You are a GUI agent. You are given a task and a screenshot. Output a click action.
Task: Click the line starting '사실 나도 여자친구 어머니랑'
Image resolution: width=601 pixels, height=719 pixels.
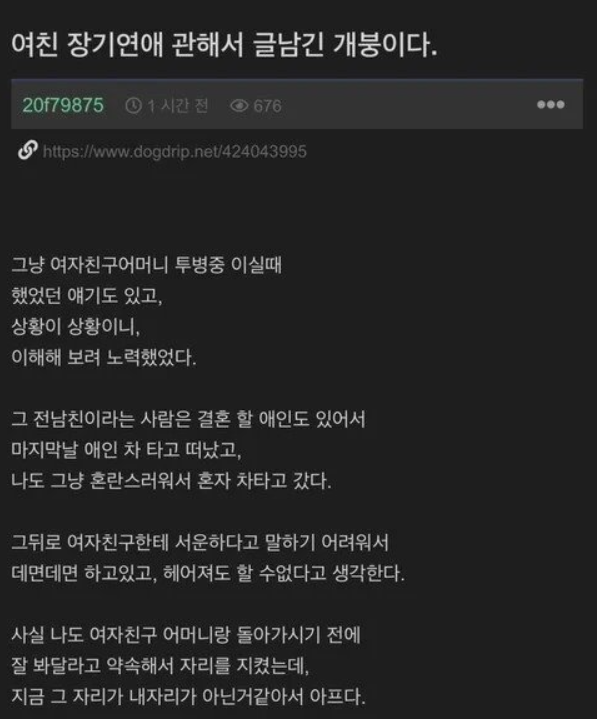coord(186,635)
